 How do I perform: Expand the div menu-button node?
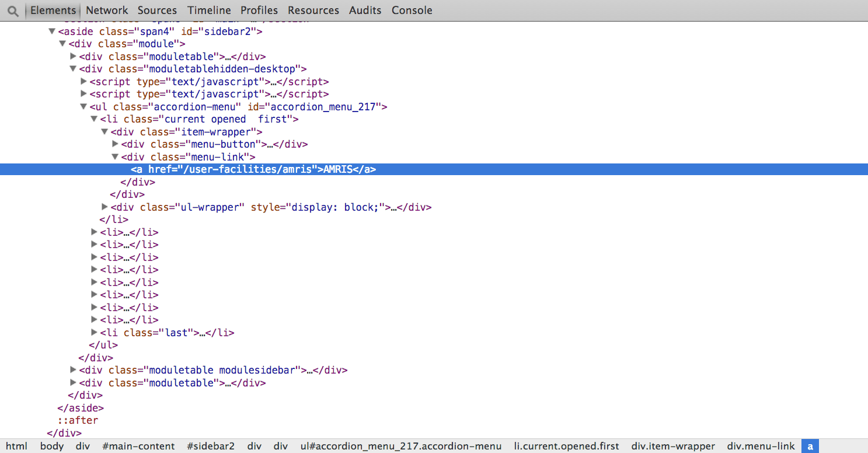(x=116, y=144)
